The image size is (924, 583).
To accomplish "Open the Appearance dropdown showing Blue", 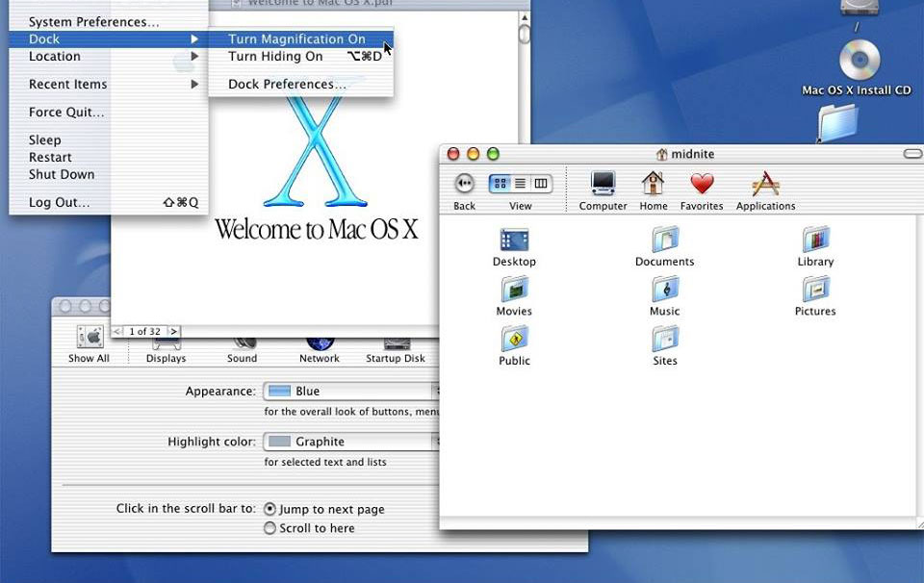I will click(351, 391).
